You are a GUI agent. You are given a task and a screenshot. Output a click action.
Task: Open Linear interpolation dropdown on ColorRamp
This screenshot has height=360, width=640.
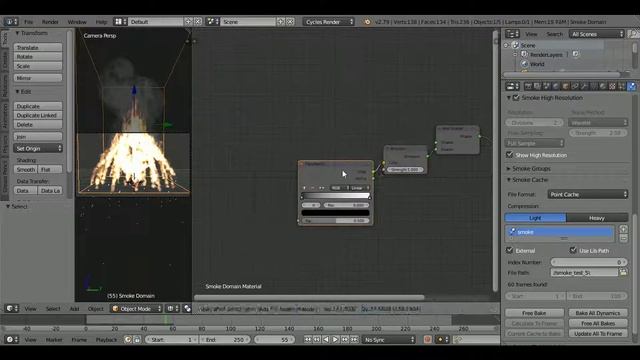[360, 188]
